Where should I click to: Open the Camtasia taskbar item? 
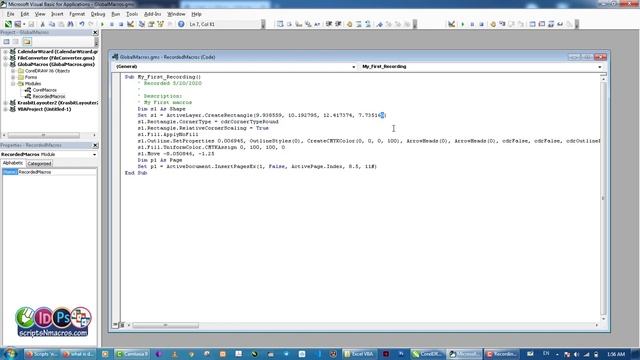[132, 354]
